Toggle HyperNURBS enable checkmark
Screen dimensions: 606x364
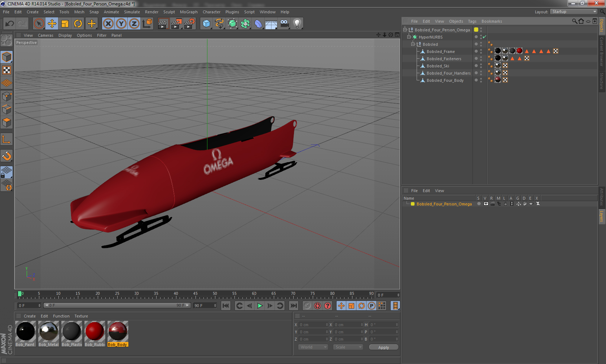[x=484, y=37]
